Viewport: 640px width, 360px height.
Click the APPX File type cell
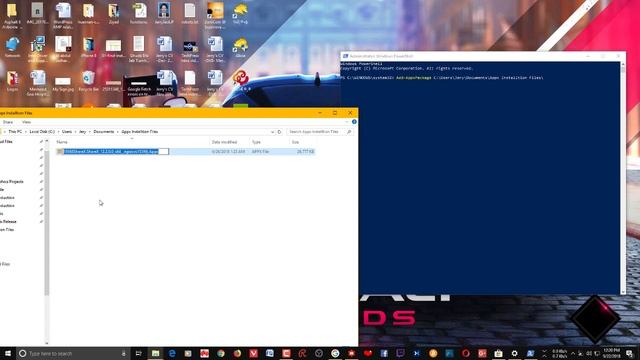[x=260, y=151]
